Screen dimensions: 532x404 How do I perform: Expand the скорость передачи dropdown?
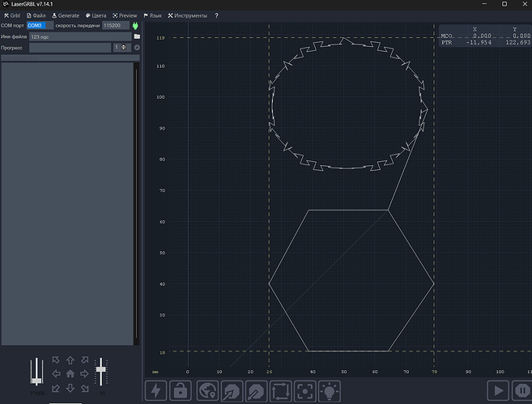coord(126,25)
